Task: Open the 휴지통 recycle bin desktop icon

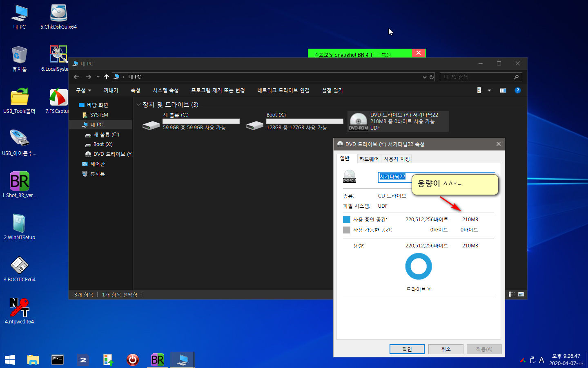Action: point(19,59)
